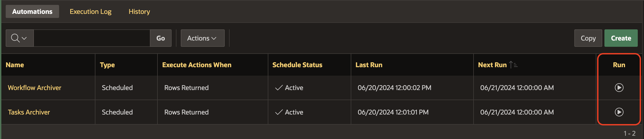Run the Tasks Archiver automation
This screenshot has width=644, height=139.
pos(619,112)
